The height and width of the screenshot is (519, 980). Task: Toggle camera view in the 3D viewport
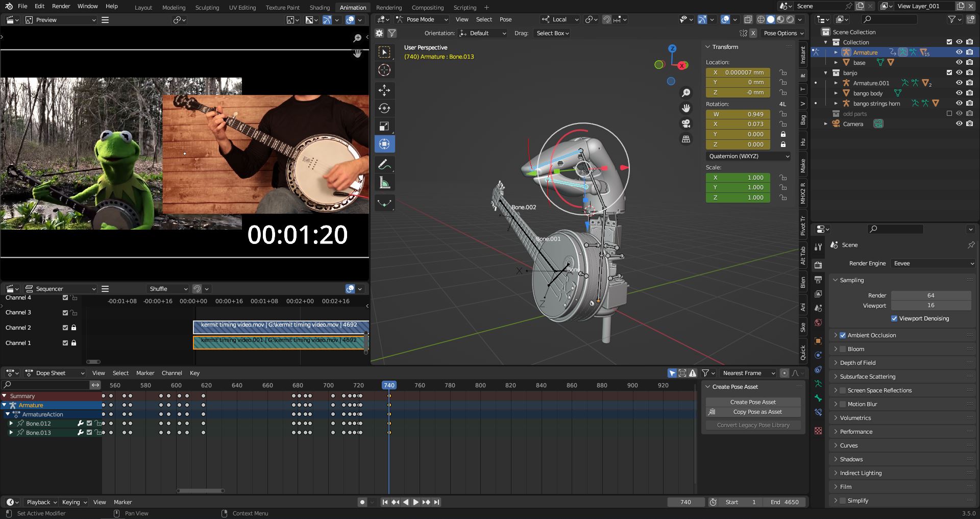[x=686, y=123]
